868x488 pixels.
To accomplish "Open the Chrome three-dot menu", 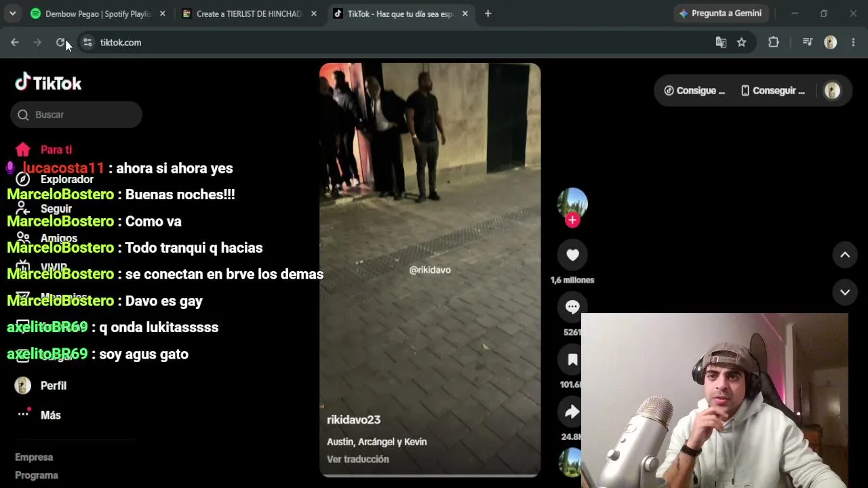I will click(853, 42).
